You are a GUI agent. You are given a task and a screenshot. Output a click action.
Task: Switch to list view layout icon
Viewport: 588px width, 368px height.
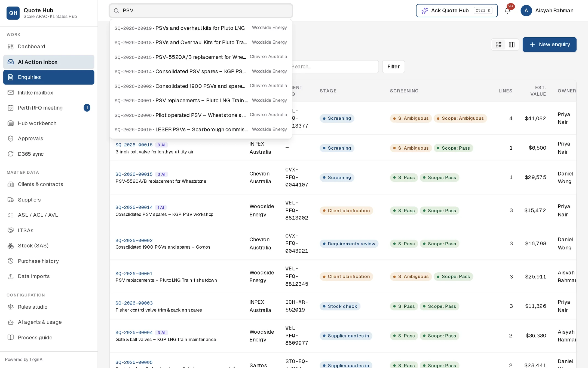[x=498, y=44]
